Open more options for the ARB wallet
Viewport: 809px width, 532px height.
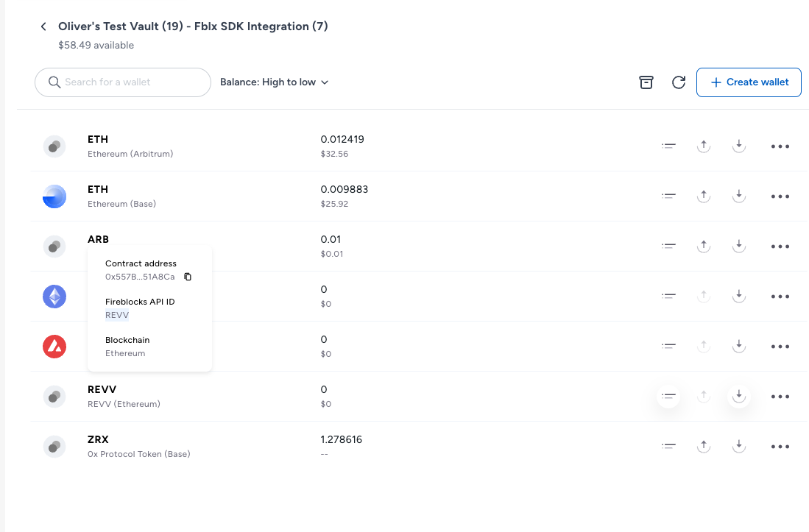780,247
